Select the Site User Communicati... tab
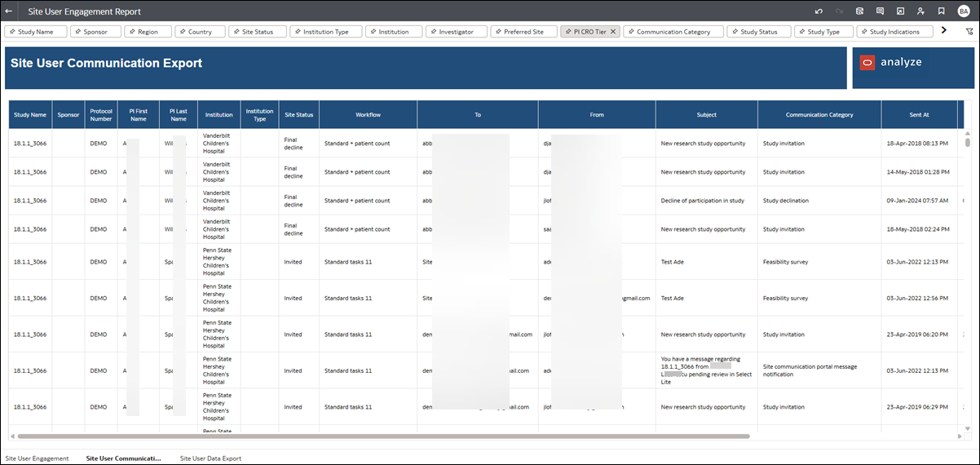 tap(124, 458)
